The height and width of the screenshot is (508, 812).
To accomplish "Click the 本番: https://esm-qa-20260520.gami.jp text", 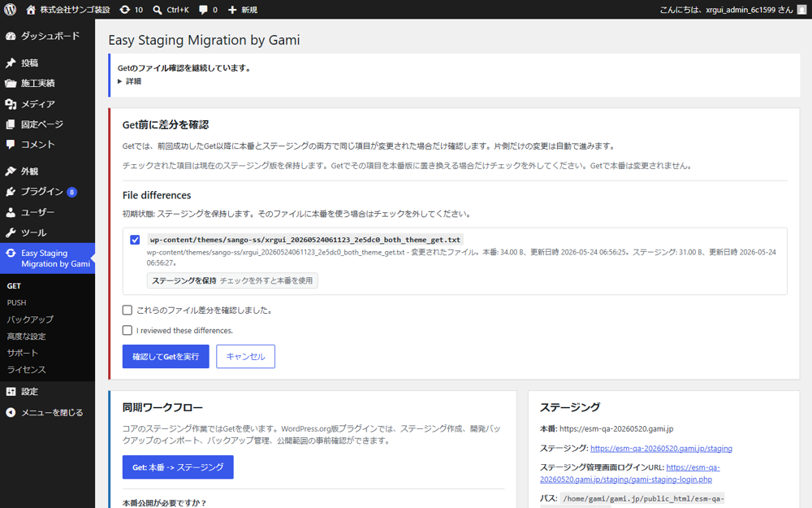I will coord(607,428).
